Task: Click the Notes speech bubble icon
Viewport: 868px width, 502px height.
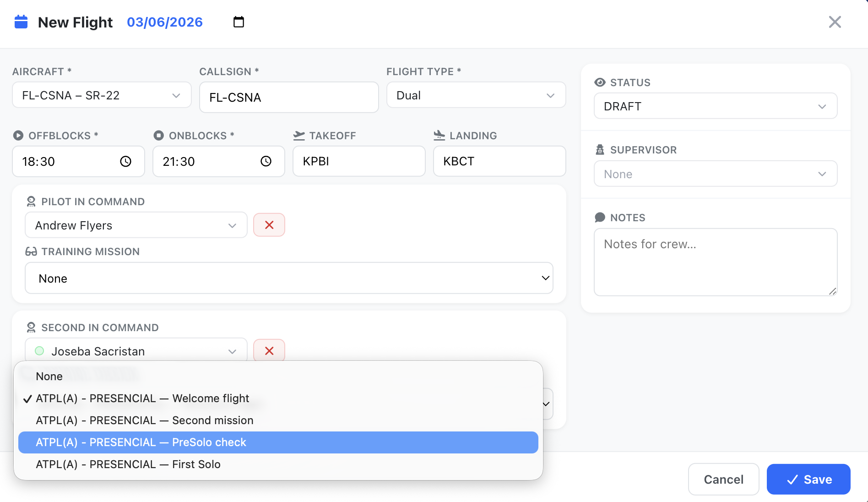Action: (x=600, y=218)
